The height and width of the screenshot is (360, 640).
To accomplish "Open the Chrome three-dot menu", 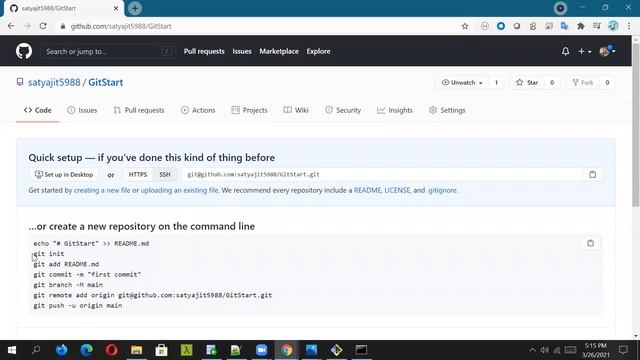I will pos(629,26).
